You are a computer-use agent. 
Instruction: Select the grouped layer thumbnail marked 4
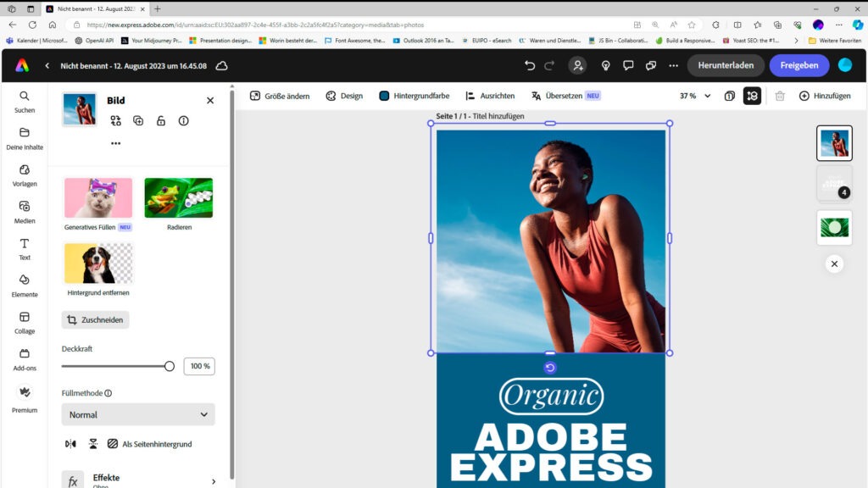click(834, 183)
